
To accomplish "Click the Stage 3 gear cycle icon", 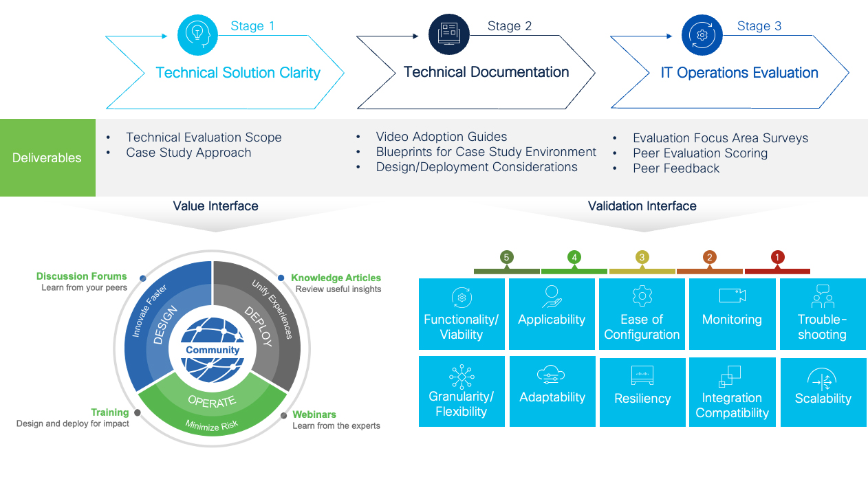I will [702, 35].
